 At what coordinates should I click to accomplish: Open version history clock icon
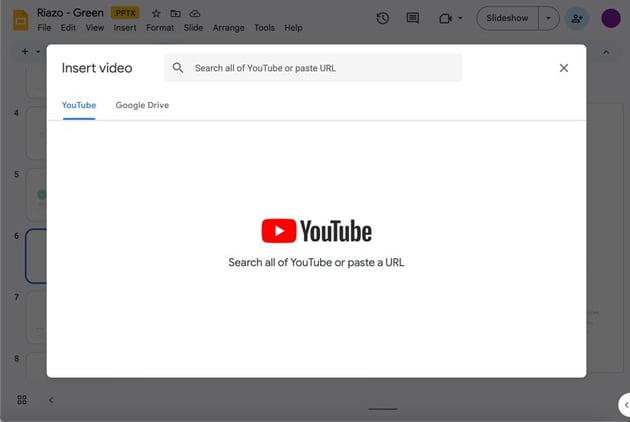(x=383, y=18)
